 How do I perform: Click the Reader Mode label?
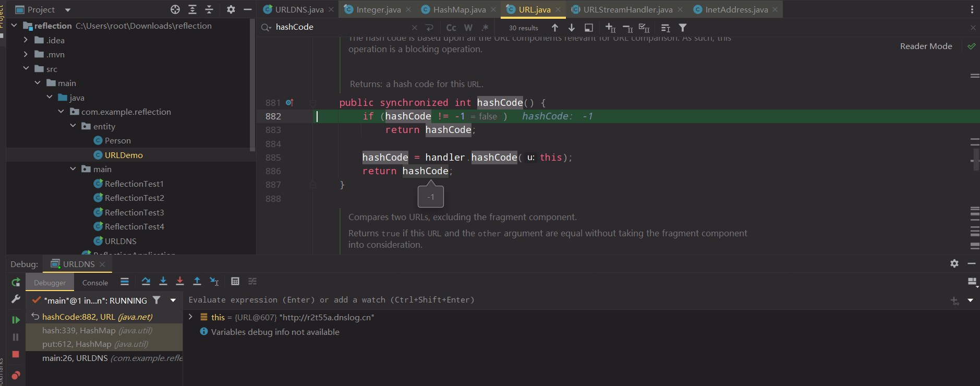(x=926, y=46)
